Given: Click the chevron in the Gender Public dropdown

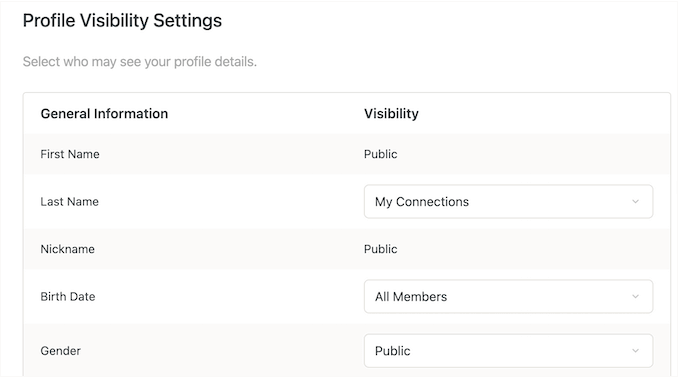Looking at the screenshot, I should (x=635, y=351).
